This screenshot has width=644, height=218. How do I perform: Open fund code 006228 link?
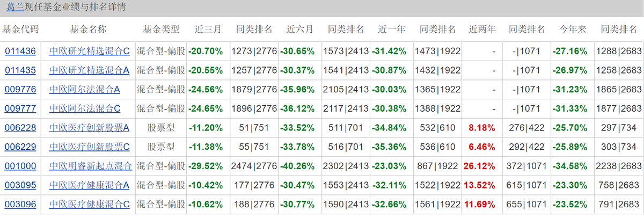click(20, 128)
